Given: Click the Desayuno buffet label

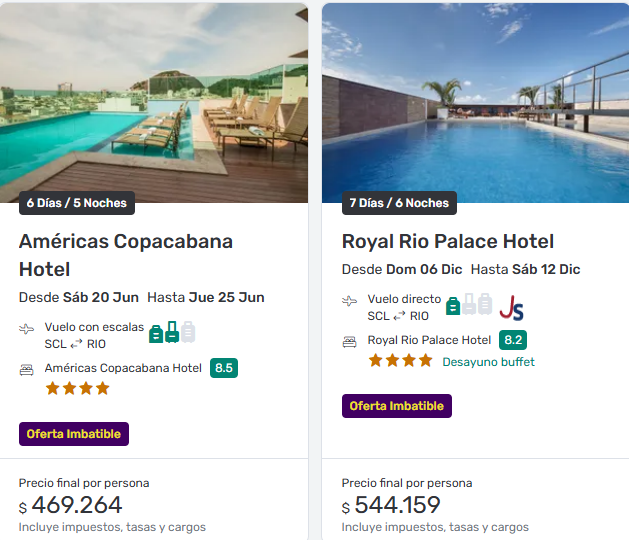Looking at the screenshot, I should [x=488, y=362].
